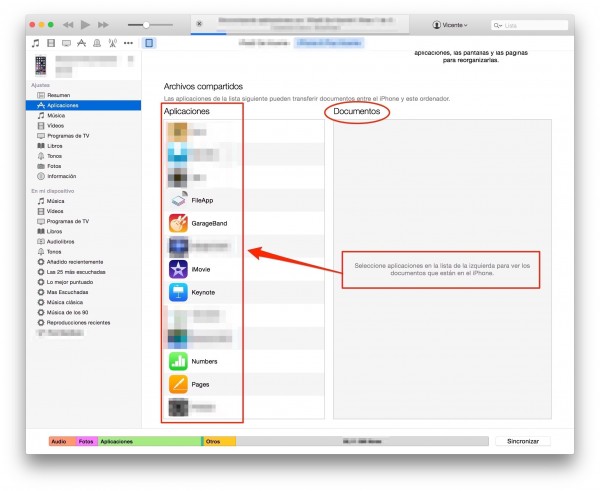
Task: Select iMovie in the shared apps list
Action: tap(244, 269)
